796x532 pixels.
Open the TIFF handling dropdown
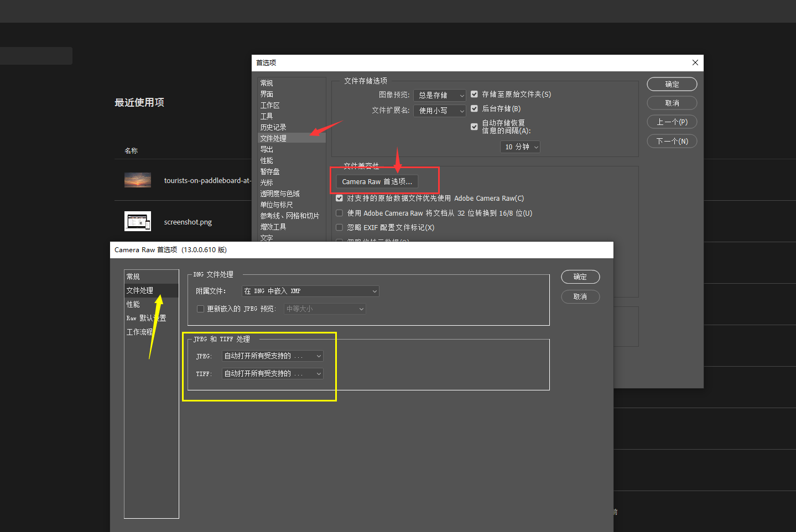pos(272,374)
